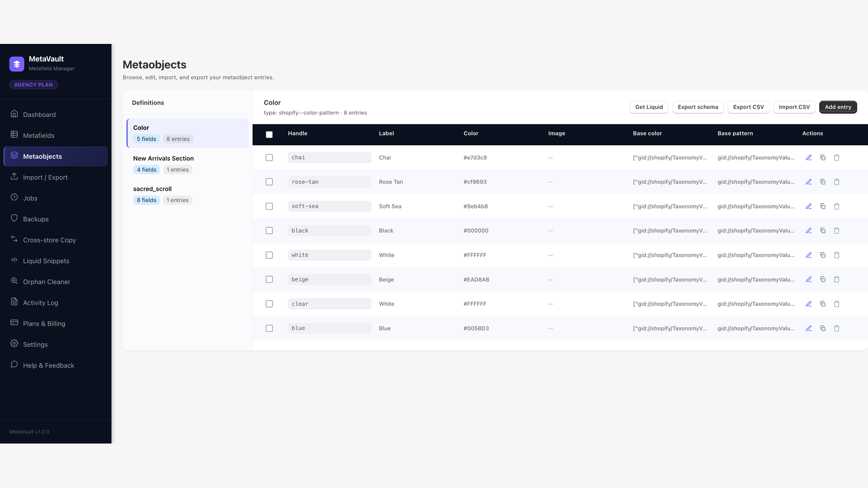868x488 pixels.
Task: Duplicate the white entry via copy icon
Action: (822, 255)
